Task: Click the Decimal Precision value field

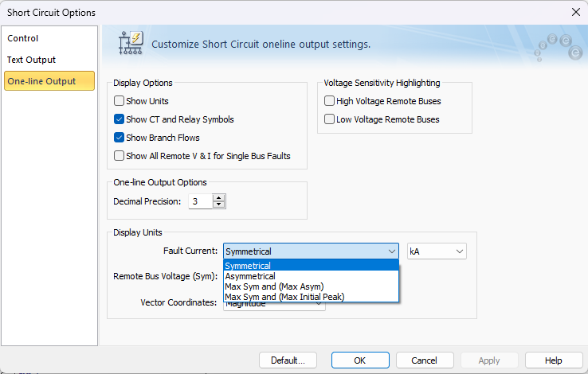Action: click(200, 201)
